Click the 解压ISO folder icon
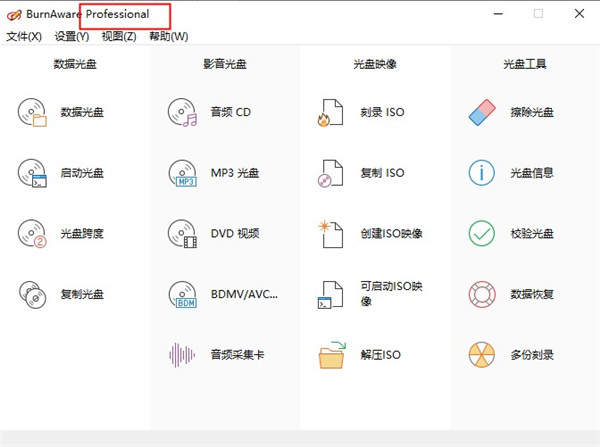 (x=332, y=355)
